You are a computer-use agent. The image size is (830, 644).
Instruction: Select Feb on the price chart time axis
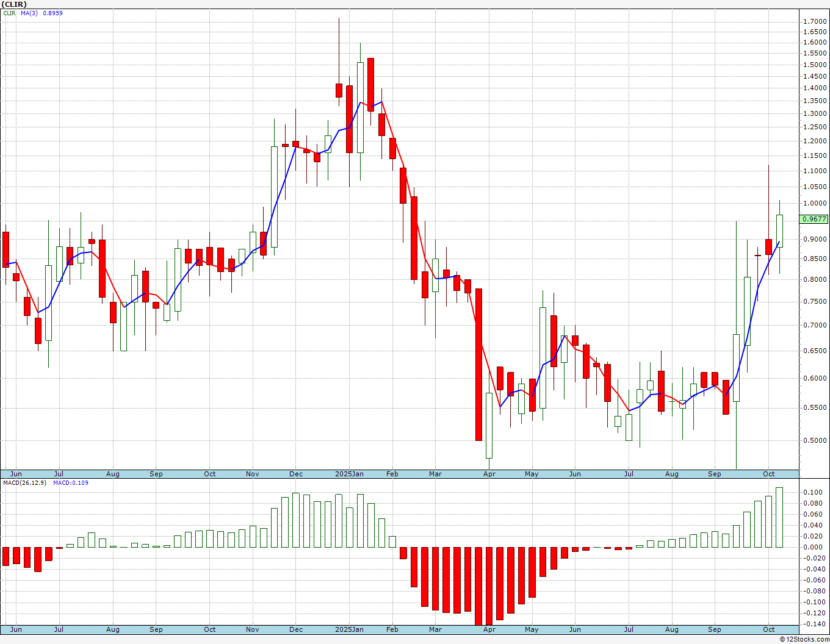[x=392, y=474]
